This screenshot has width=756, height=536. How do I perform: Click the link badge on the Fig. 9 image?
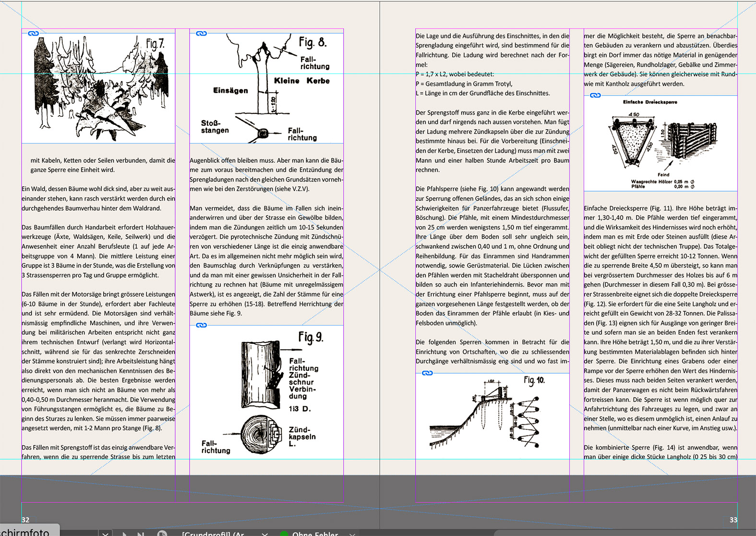coord(202,325)
